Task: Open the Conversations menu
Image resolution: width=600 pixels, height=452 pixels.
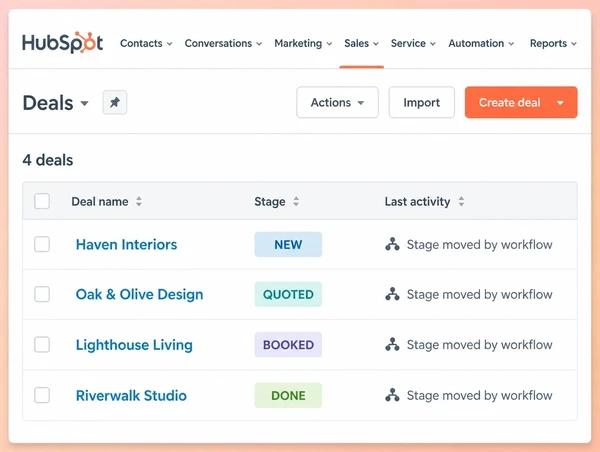Action: pyautogui.click(x=223, y=43)
